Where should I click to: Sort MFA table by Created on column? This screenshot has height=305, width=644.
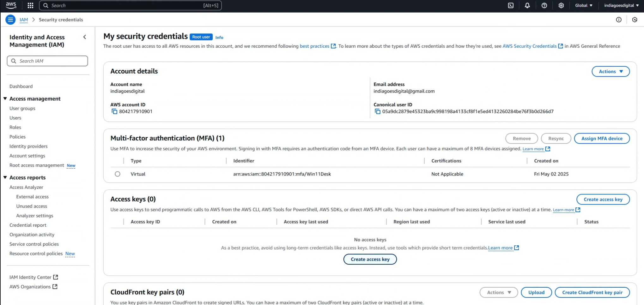tap(546, 161)
